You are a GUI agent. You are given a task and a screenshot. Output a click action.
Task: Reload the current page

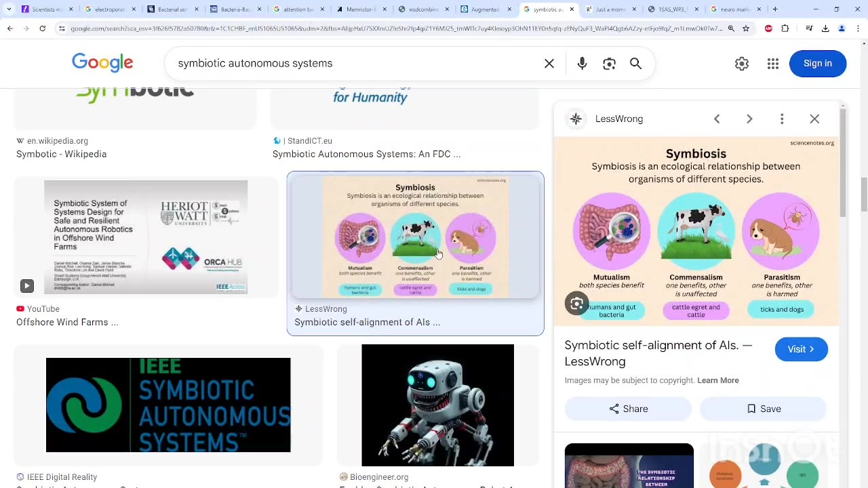coord(42,28)
